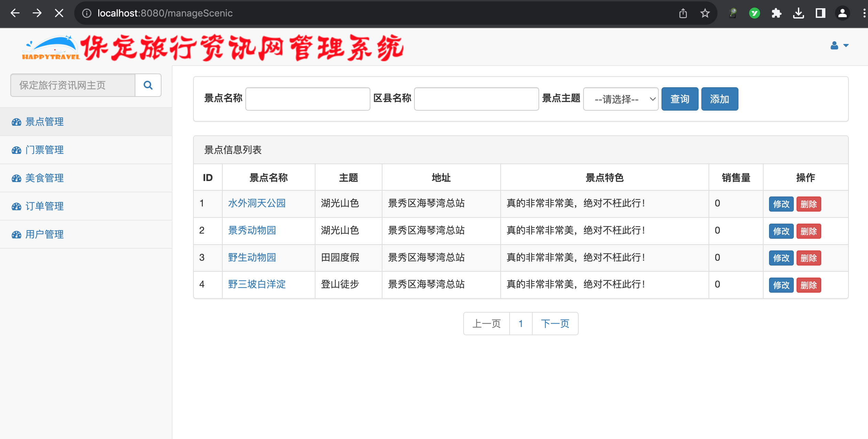Go back in browser history
This screenshot has width=868, height=439.
[15, 13]
